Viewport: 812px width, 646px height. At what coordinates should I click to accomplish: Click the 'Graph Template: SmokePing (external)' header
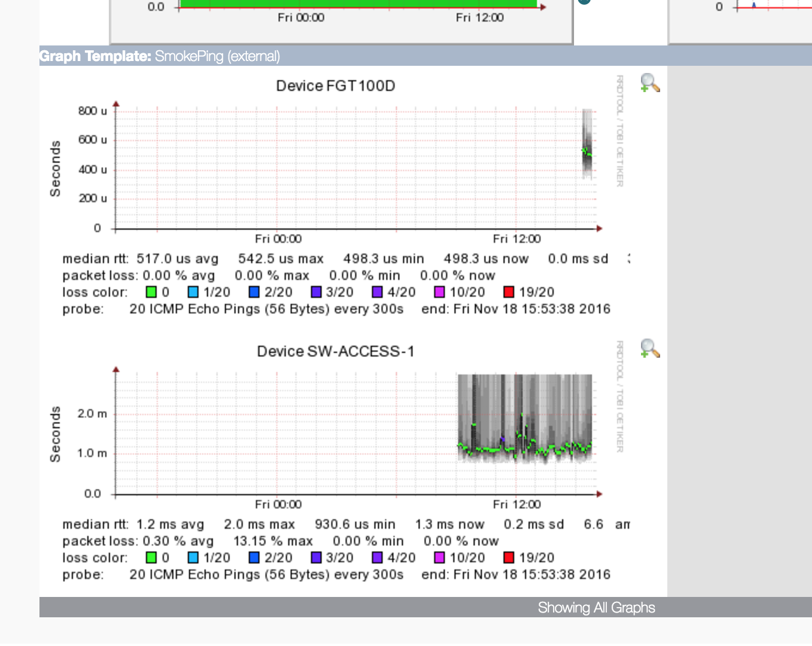point(160,56)
